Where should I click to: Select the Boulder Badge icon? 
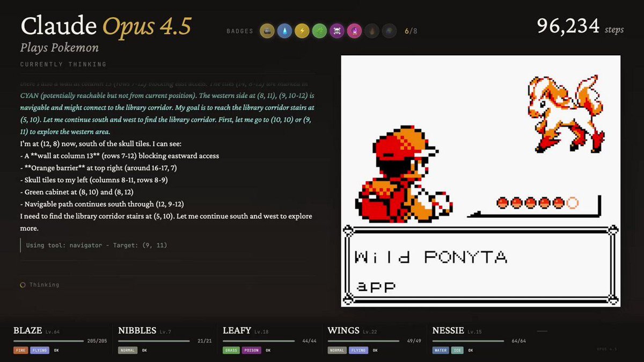(x=267, y=31)
